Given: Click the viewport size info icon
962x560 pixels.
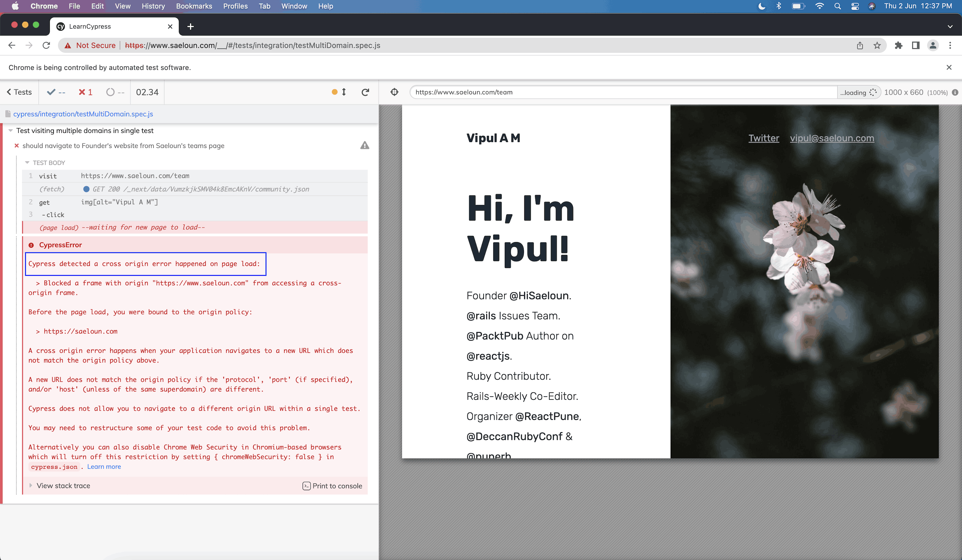Looking at the screenshot, I should click(x=955, y=92).
